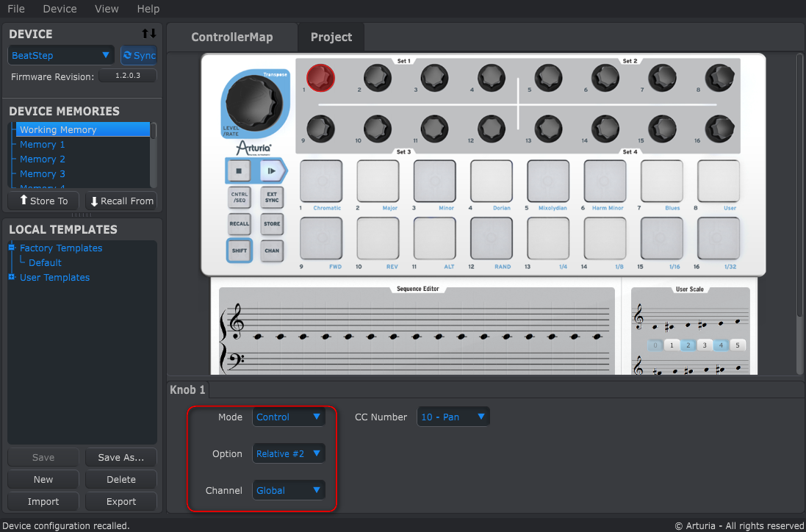Open the Help menu
The image size is (806, 532).
click(148, 9)
